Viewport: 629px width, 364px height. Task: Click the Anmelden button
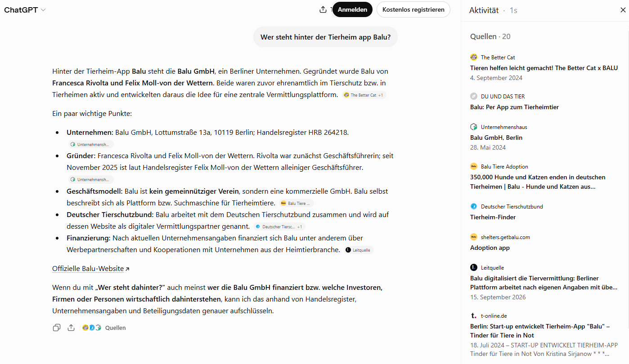coord(352,9)
